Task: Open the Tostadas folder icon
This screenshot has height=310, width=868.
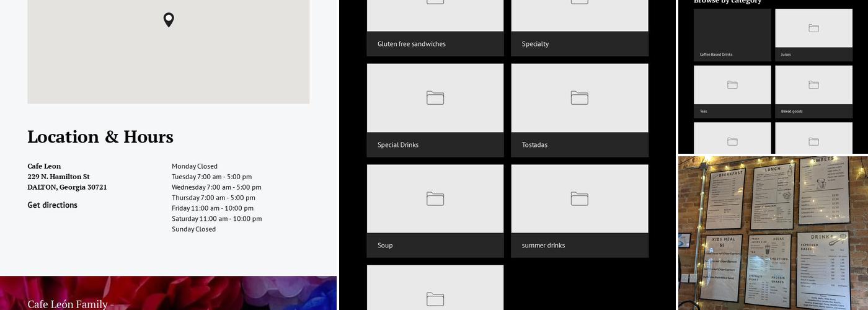Action: [580, 97]
